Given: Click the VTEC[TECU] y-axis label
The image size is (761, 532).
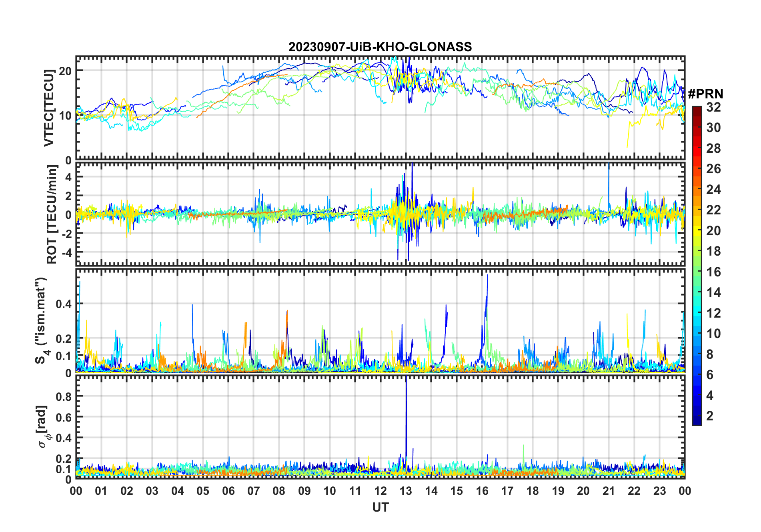Looking at the screenshot, I should click(49, 108).
